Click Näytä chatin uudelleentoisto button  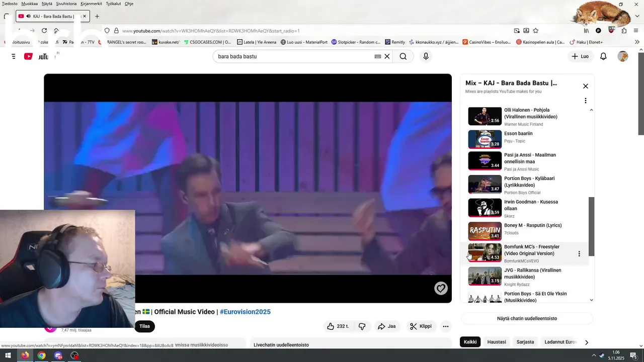[527, 318]
